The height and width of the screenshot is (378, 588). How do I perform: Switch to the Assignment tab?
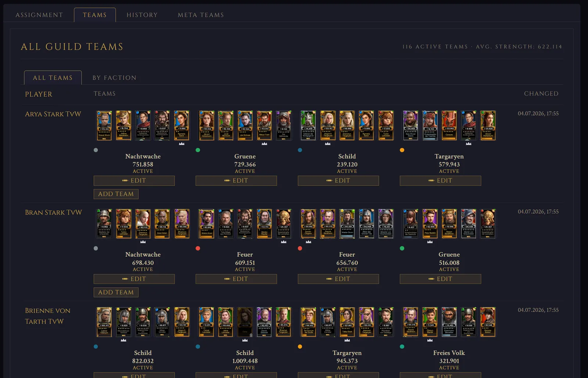(x=39, y=15)
